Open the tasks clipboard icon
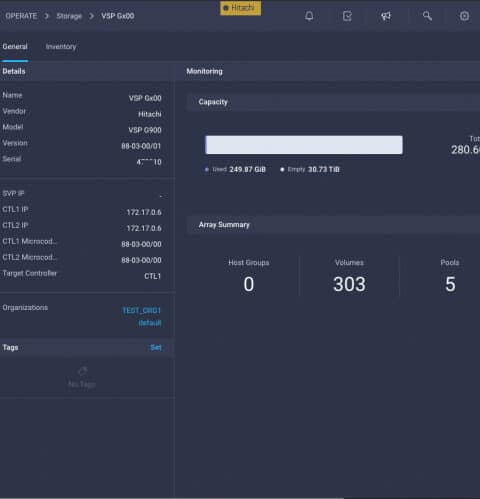 [x=347, y=16]
